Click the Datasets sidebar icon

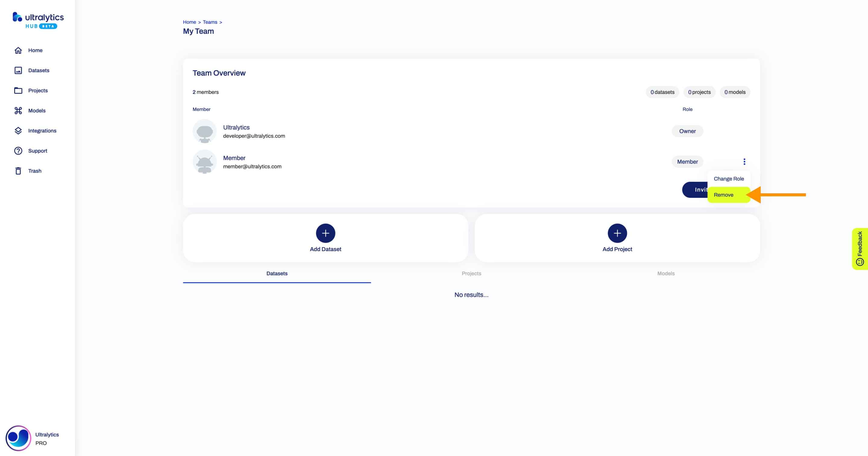tap(18, 70)
